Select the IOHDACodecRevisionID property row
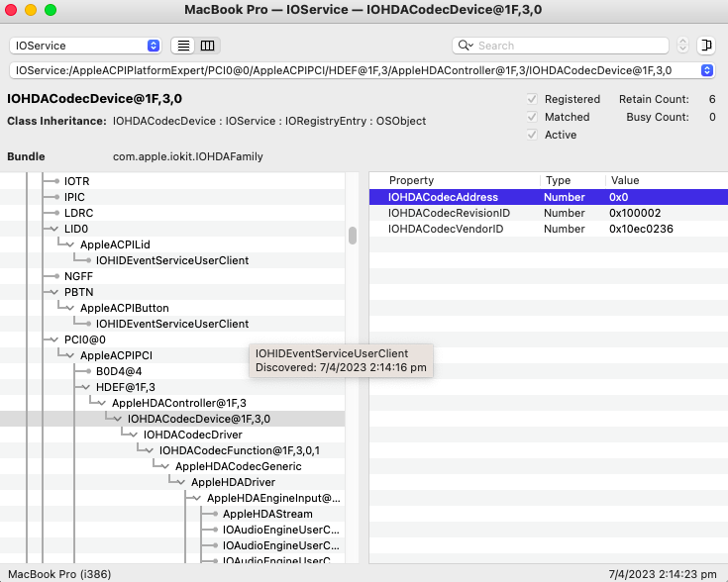Image resolution: width=728 pixels, height=582 pixels. tap(549, 213)
